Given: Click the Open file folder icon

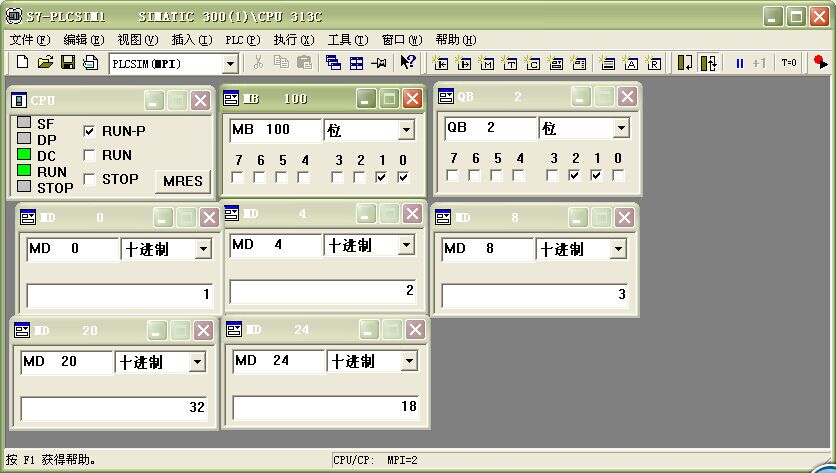Looking at the screenshot, I should pyautogui.click(x=45, y=63).
